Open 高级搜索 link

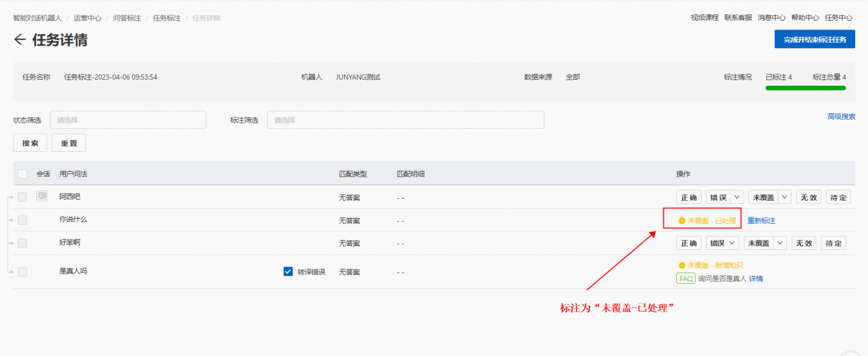tap(841, 117)
